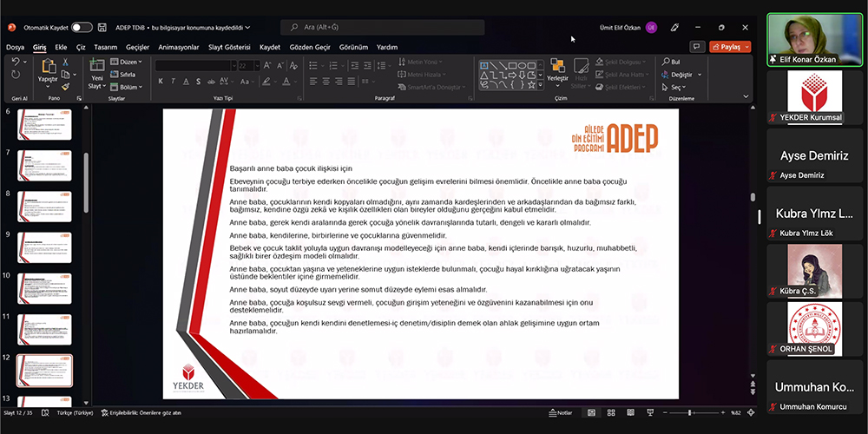
Task: Fit slide to current window icon
Action: click(751, 412)
